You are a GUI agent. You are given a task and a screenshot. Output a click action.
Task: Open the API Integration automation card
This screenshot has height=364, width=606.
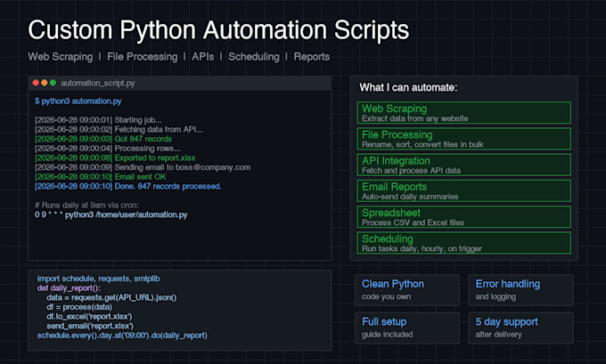click(463, 165)
